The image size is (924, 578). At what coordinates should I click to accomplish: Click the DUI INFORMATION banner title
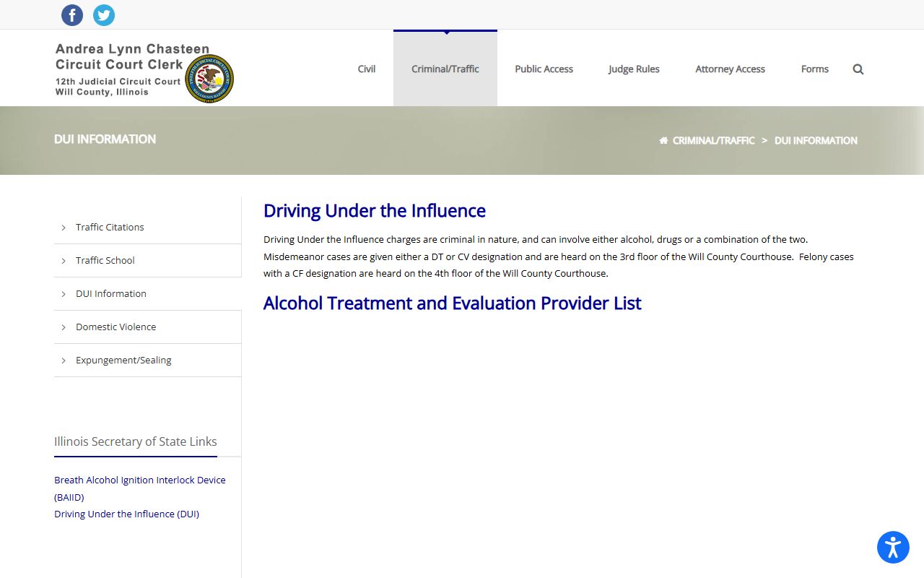click(105, 139)
